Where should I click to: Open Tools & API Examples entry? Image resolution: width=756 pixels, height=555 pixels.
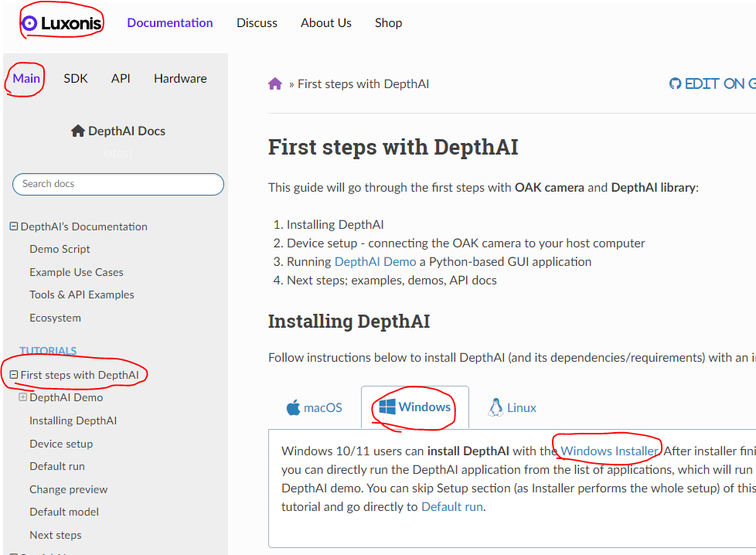point(81,295)
